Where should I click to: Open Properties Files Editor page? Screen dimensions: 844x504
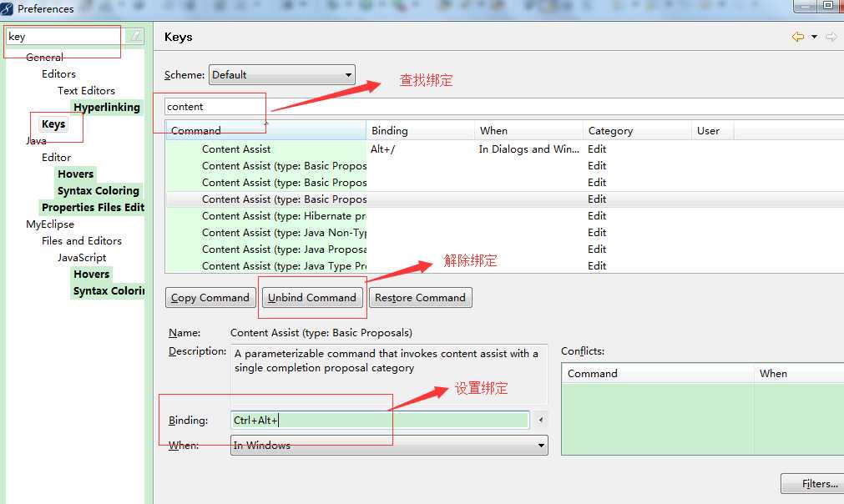pos(93,207)
